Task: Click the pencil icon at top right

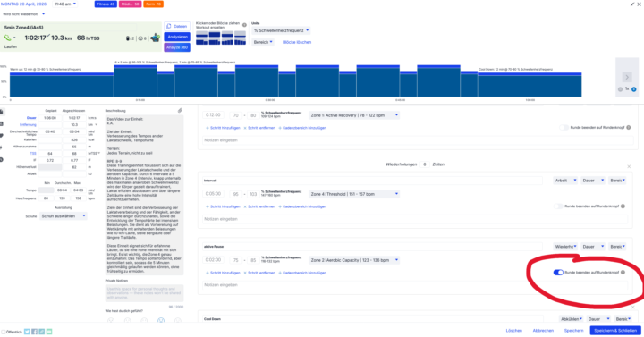Action: pyautogui.click(x=632, y=4)
